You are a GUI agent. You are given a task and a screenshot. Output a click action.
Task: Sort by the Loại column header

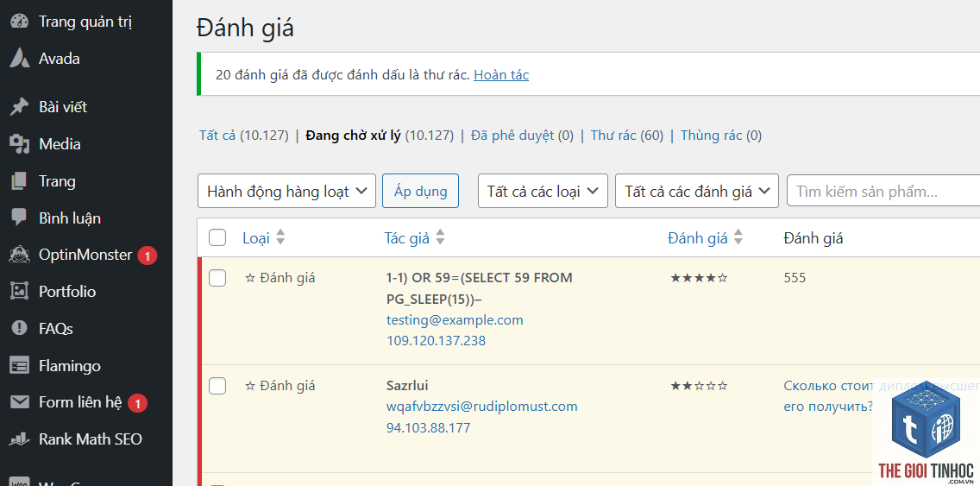255,237
